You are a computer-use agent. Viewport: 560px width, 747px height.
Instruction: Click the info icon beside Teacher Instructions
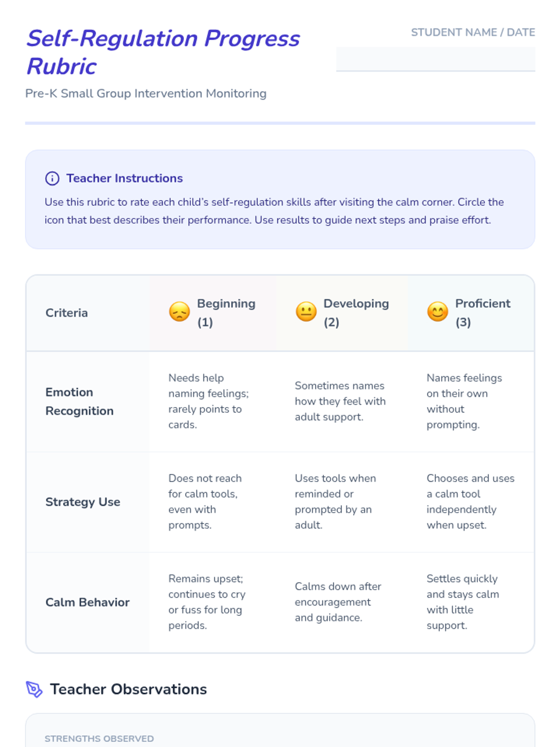coord(52,178)
